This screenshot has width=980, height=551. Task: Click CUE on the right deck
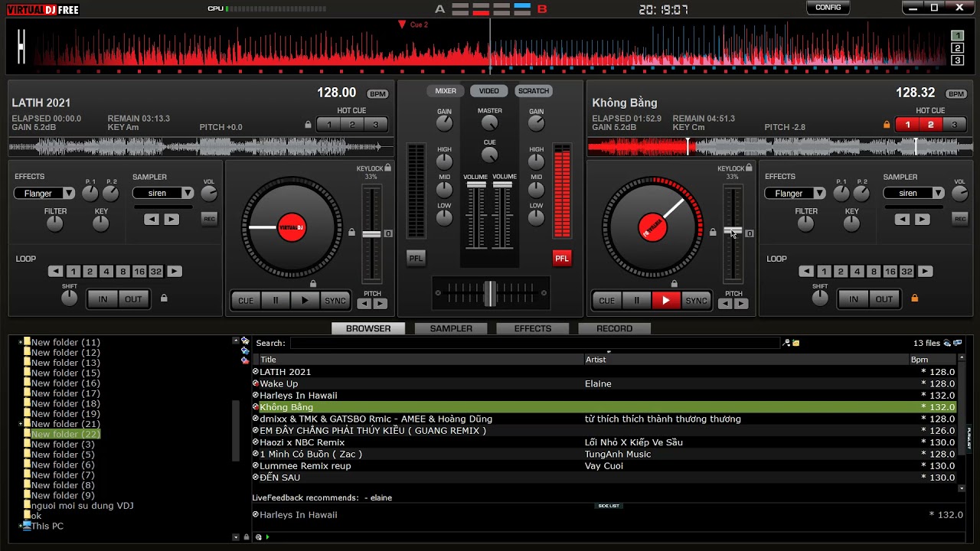607,301
